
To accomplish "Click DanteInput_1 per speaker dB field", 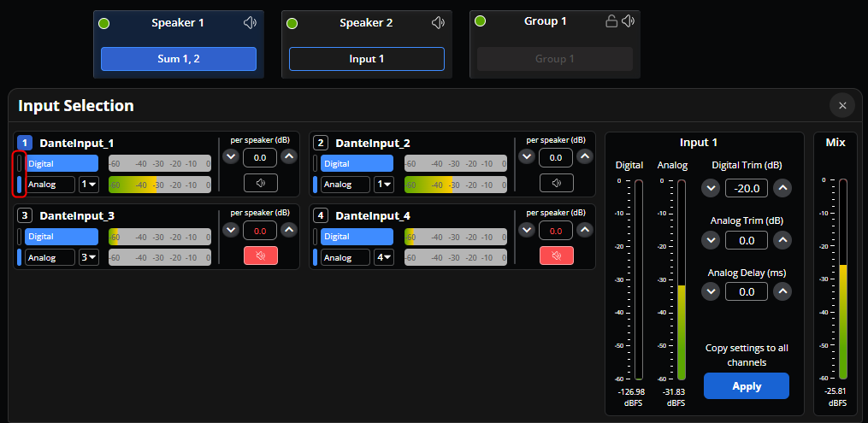I will (x=260, y=157).
